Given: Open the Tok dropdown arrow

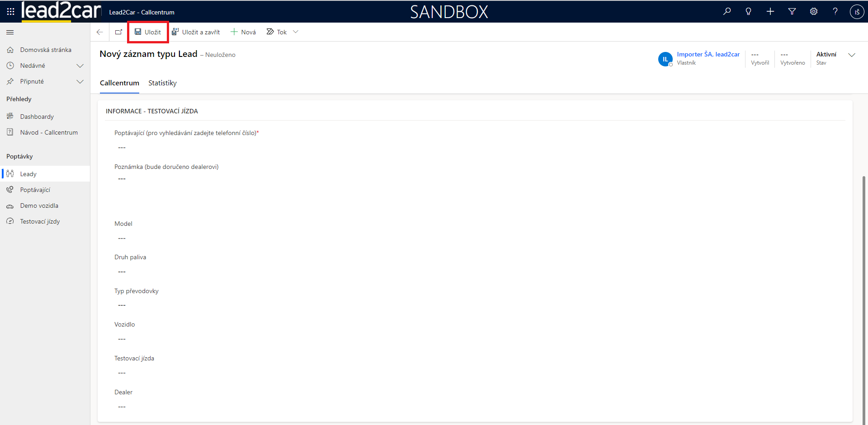Looking at the screenshot, I should (296, 32).
